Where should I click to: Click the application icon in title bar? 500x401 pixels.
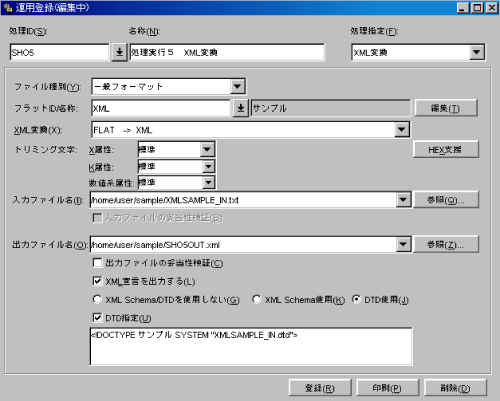click(8, 7)
